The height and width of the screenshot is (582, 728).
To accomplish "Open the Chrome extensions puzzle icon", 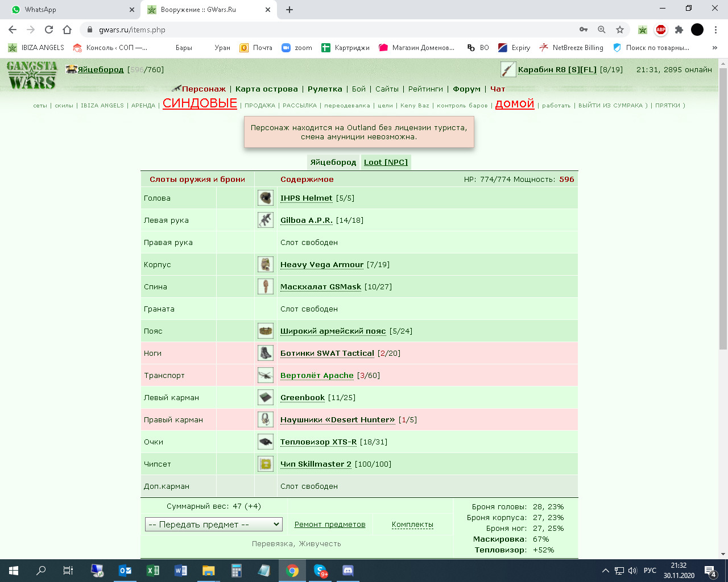I will (x=679, y=30).
